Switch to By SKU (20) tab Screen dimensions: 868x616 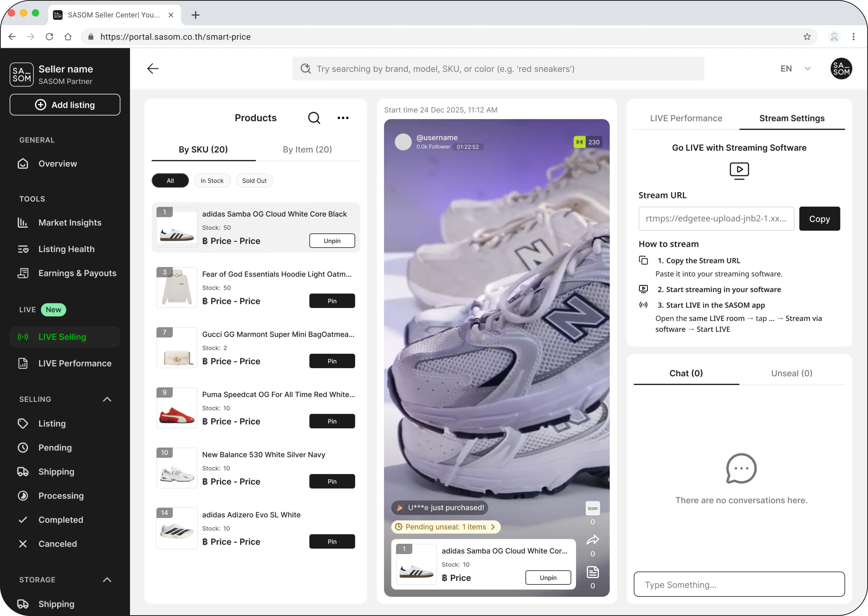pyautogui.click(x=203, y=149)
